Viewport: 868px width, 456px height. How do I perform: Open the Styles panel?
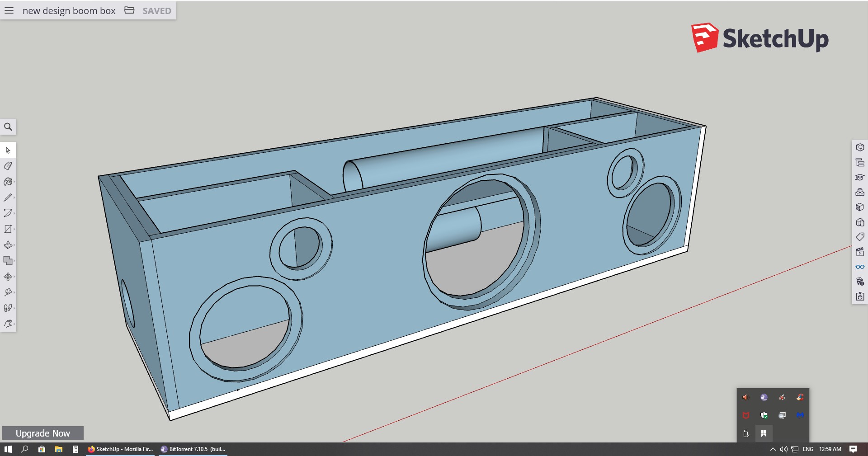[x=860, y=222]
